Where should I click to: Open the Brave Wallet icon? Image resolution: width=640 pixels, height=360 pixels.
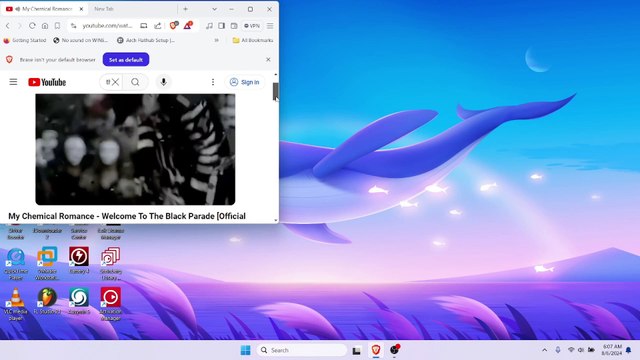pyautogui.click(x=234, y=26)
